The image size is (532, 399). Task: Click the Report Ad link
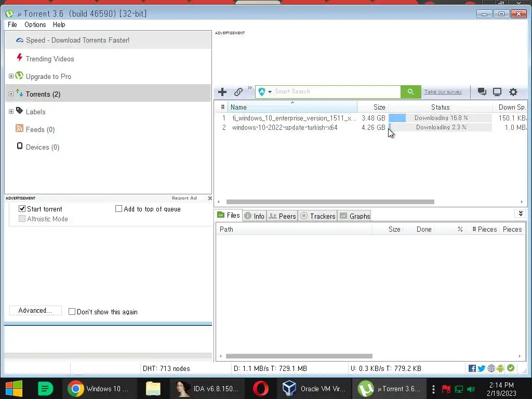coord(184,198)
